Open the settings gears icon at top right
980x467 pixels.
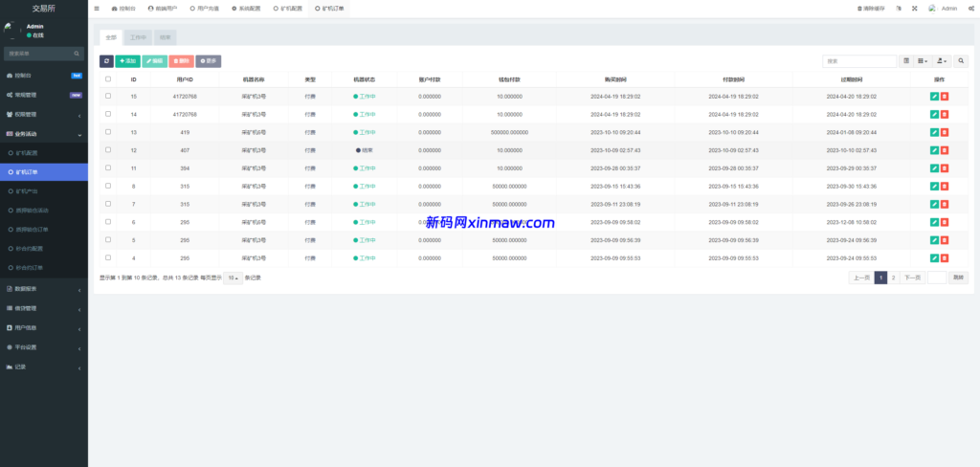click(x=970, y=9)
